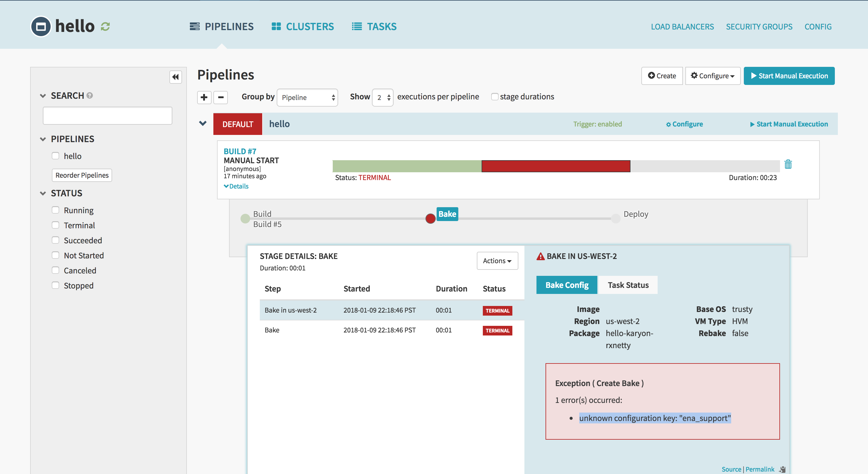
Task: Delete Build #7 with the trash icon
Action: click(788, 164)
